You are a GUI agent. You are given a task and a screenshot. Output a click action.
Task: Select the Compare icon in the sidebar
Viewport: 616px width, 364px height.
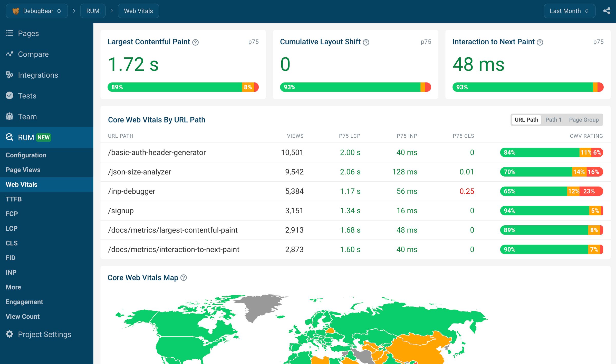[9, 54]
